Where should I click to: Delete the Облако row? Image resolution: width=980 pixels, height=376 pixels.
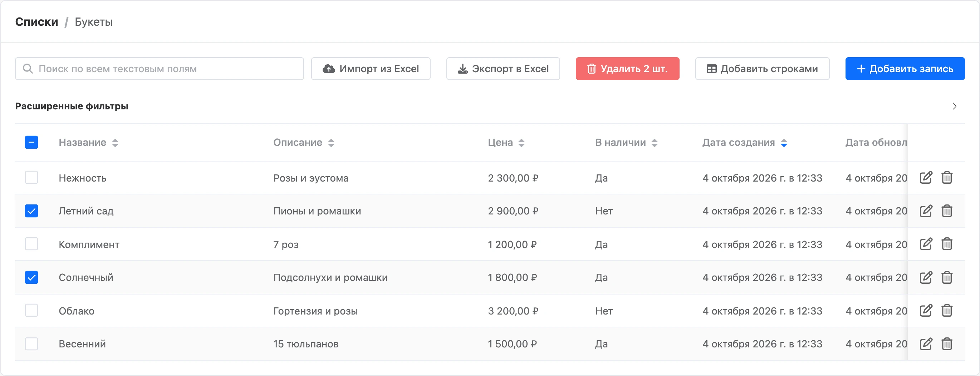pos(947,311)
